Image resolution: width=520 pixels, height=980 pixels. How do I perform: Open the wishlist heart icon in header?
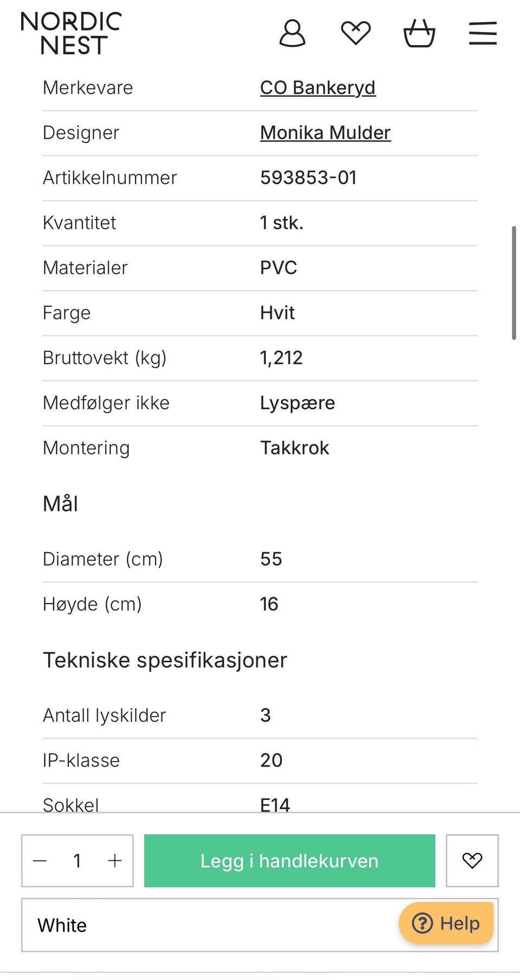tap(356, 33)
